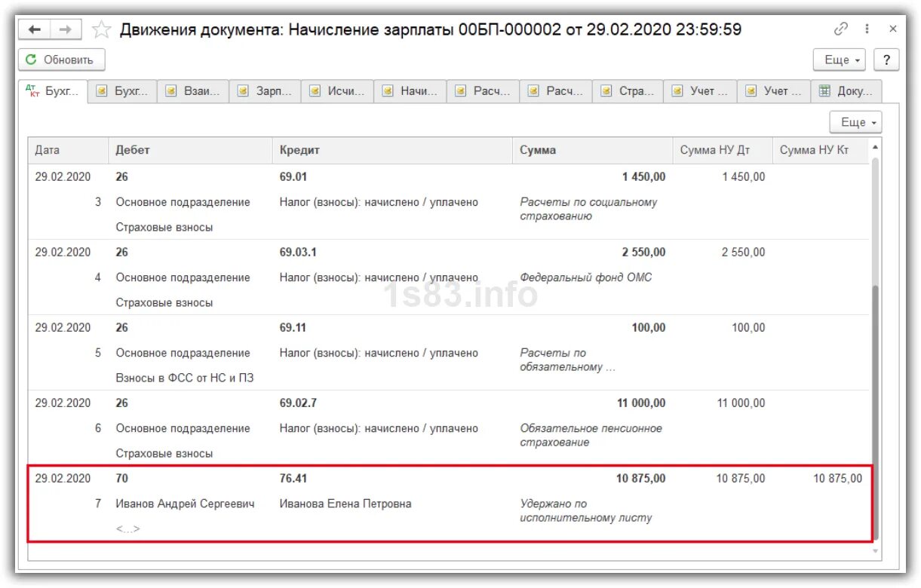Click Иванов Андрей Сергеевич in debit column
The width and height of the screenshot is (921, 588).
(x=185, y=504)
